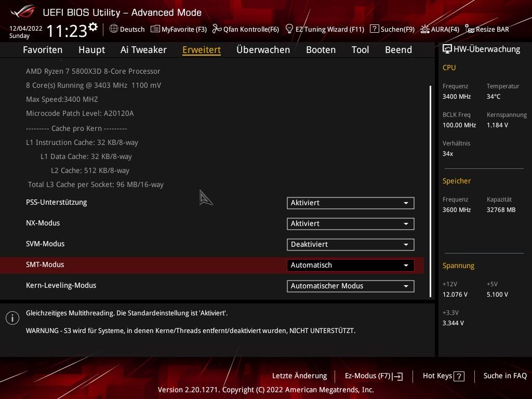Open the Favoriten tab
The image size is (532, 399).
[43, 49]
